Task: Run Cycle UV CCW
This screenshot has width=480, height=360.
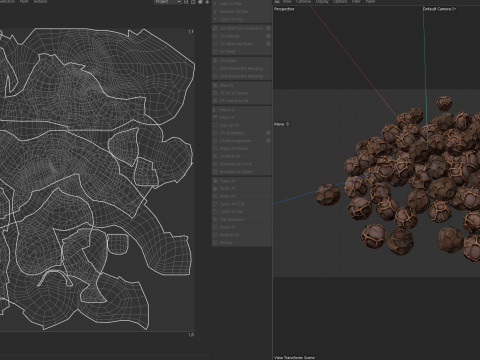Action: [x=241, y=204]
